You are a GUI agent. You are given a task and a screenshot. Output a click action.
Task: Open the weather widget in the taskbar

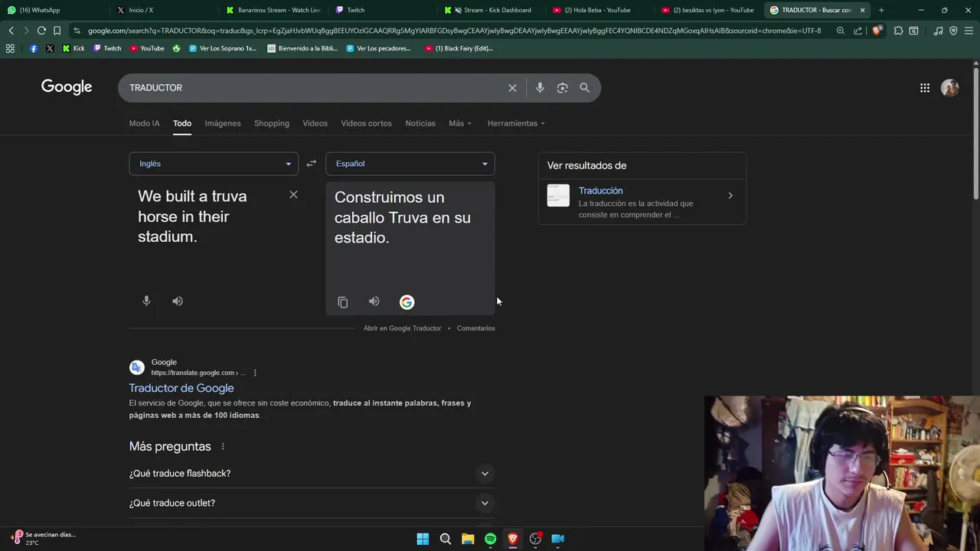44,539
